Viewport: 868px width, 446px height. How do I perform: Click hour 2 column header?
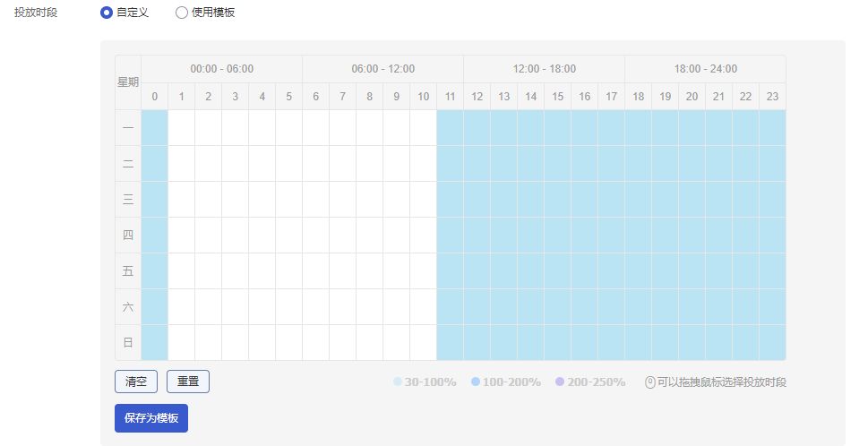pos(208,97)
